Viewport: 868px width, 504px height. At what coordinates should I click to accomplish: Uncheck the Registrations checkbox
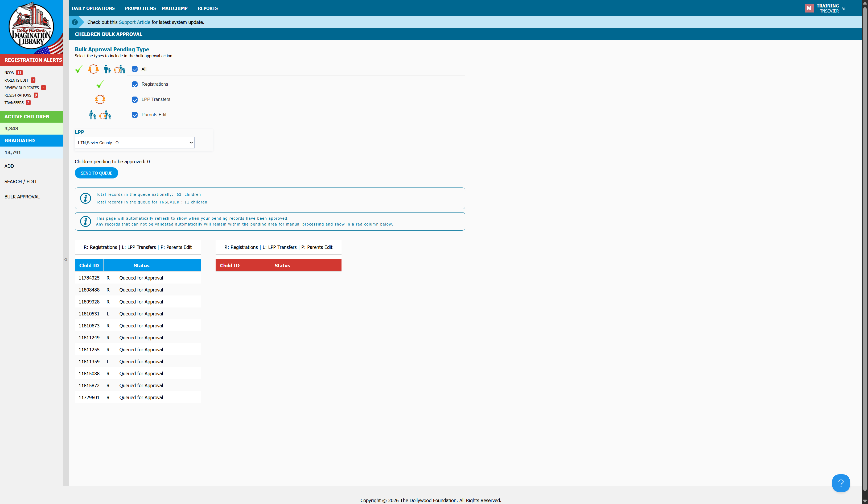click(135, 84)
